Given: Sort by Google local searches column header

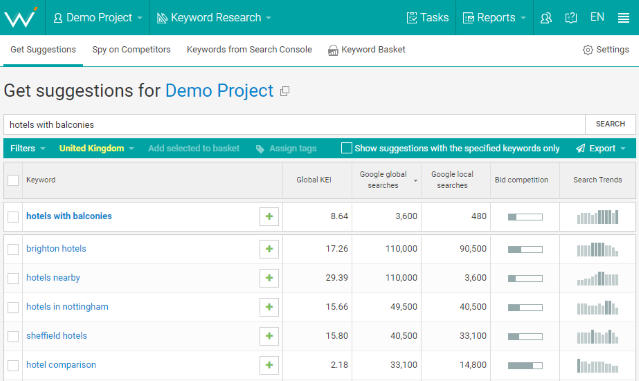Looking at the screenshot, I should point(452,180).
